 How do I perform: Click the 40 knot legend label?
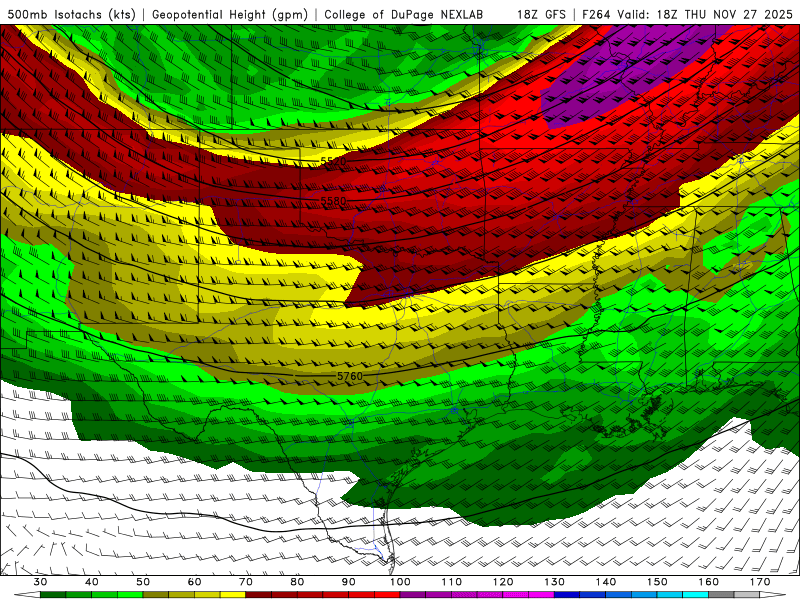[x=92, y=582]
